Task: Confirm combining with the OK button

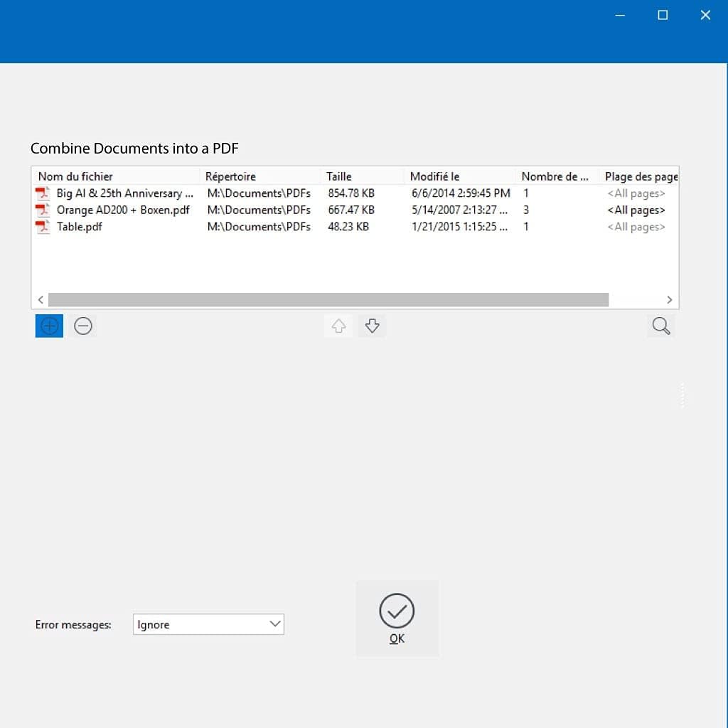Action: click(x=397, y=617)
